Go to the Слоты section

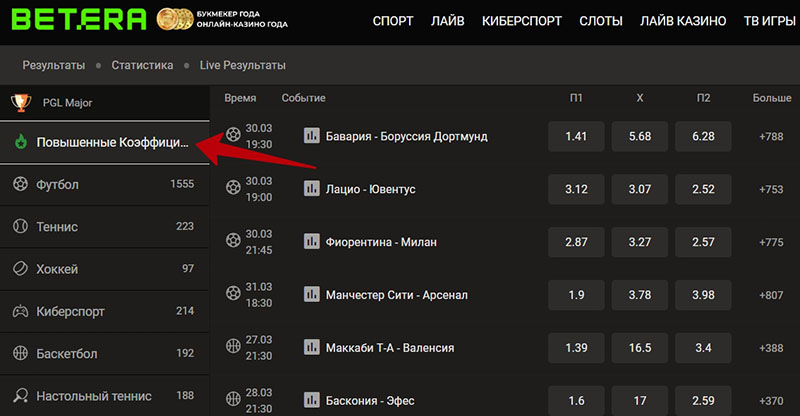click(x=600, y=21)
